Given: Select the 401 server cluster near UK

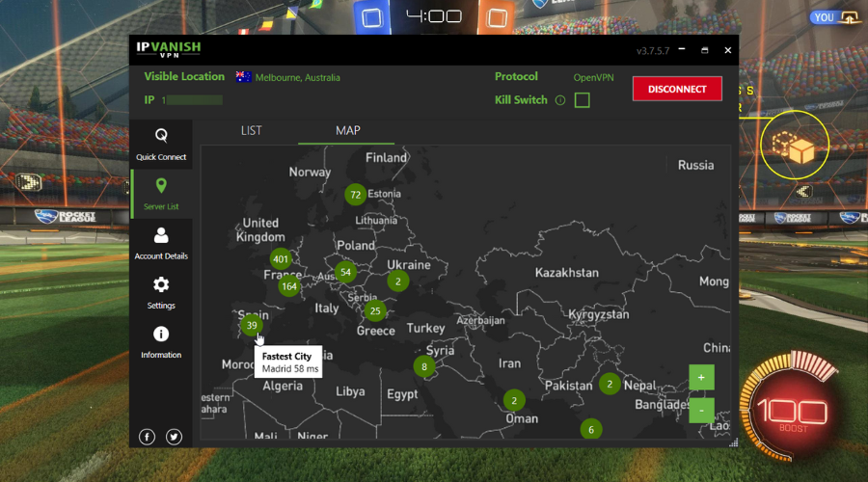Looking at the screenshot, I should pos(281,258).
